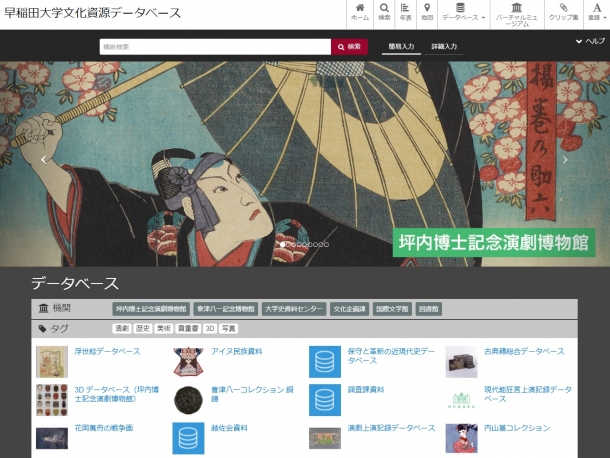The width and height of the screenshot is (610, 458).
Task: Click masks thumbnail for 3D データベース
Action: click(x=52, y=400)
